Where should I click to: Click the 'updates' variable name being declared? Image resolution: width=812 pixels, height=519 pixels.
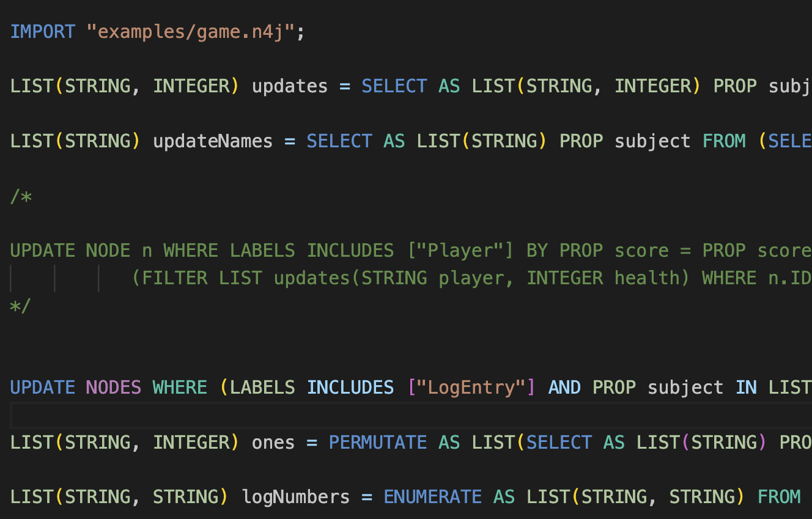click(290, 86)
